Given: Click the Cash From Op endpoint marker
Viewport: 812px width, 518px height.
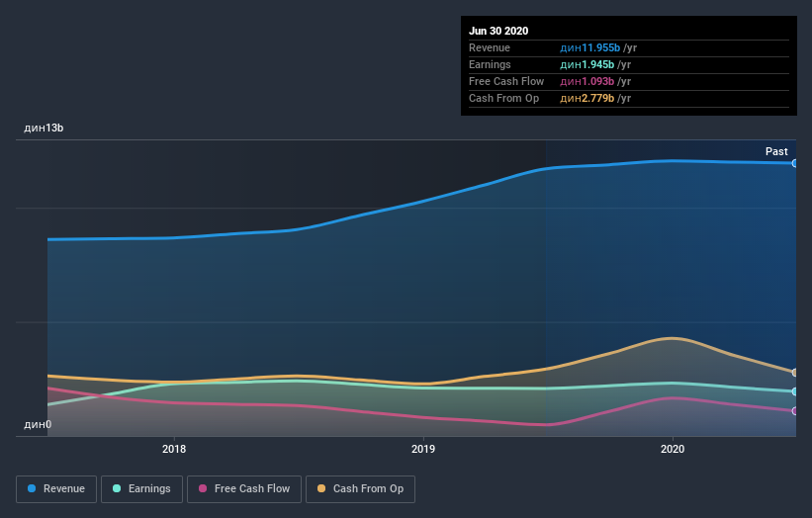Looking at the screenshot, I should [x=795, y=373].
